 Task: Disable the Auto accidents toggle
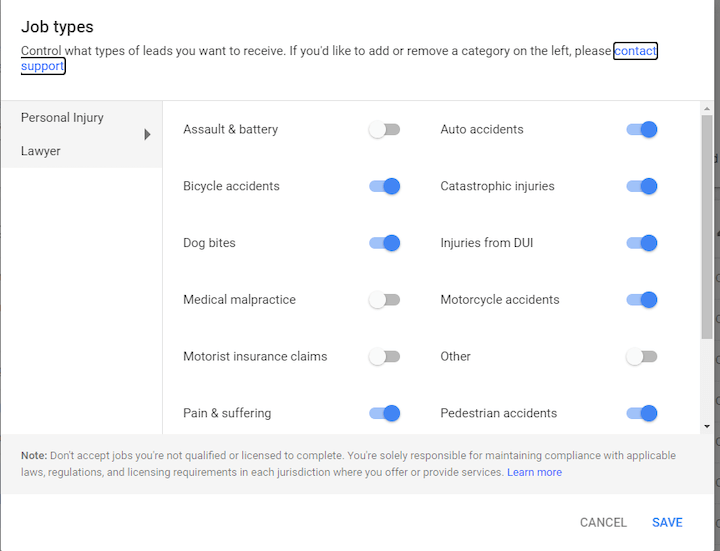point(641,130)
